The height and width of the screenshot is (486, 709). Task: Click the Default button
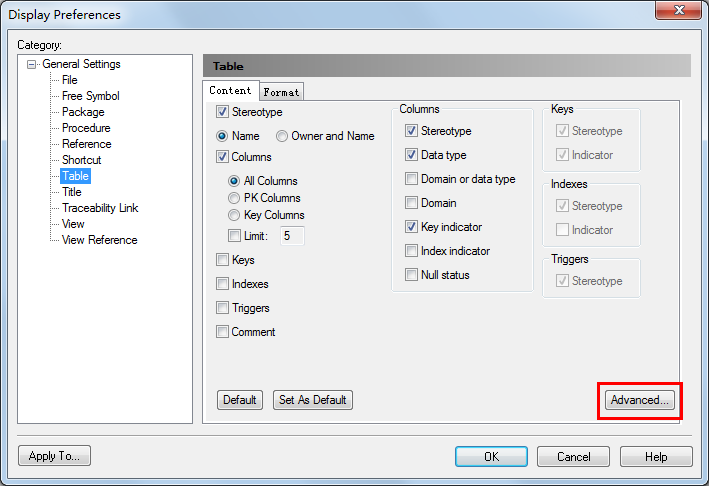click(240, 400)
